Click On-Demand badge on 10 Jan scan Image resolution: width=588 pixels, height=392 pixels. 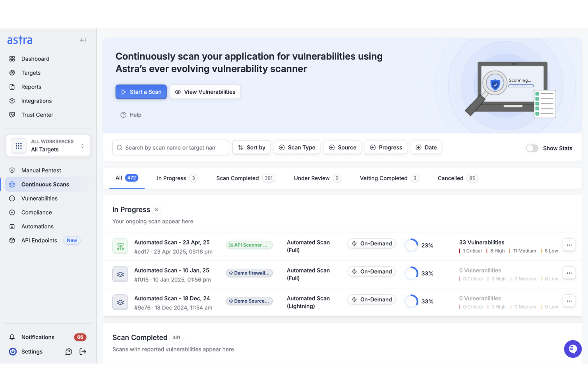pos(371,272)
